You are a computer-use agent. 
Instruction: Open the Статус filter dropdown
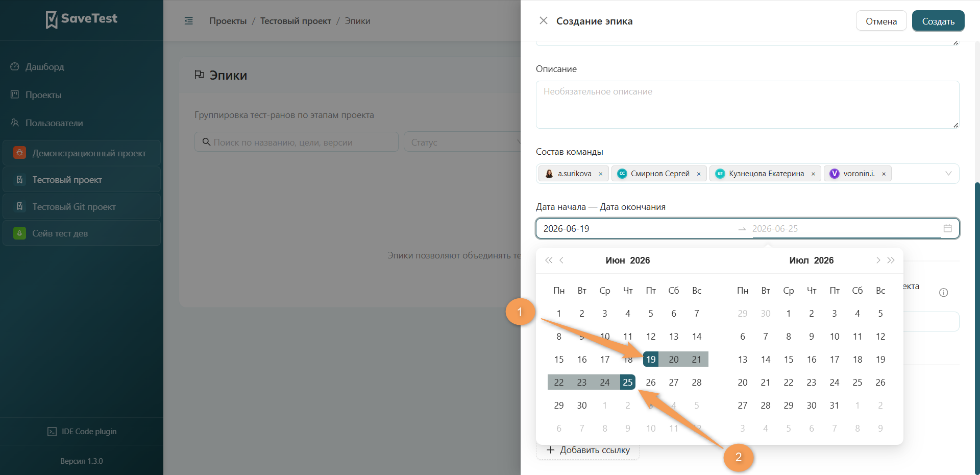pos(462,142)
